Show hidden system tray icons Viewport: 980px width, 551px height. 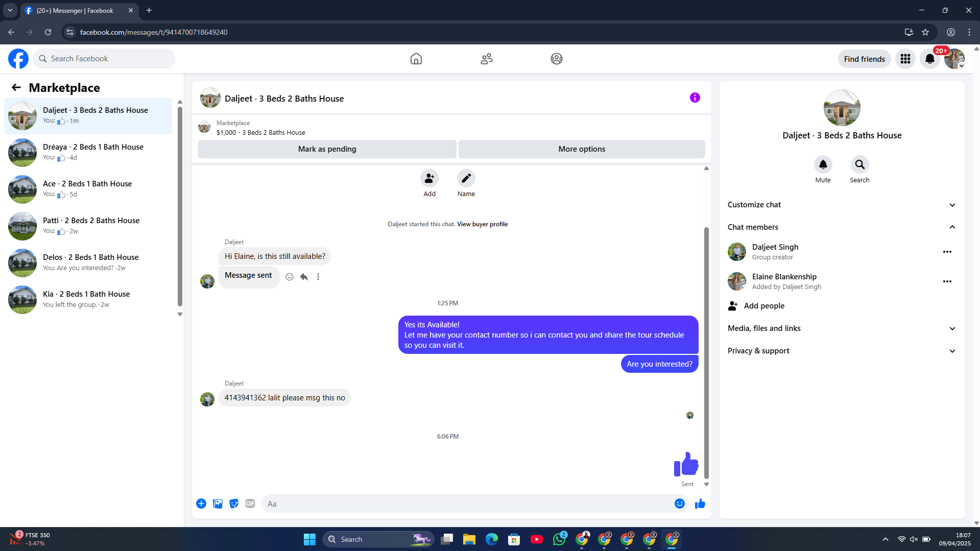point(886,539)
